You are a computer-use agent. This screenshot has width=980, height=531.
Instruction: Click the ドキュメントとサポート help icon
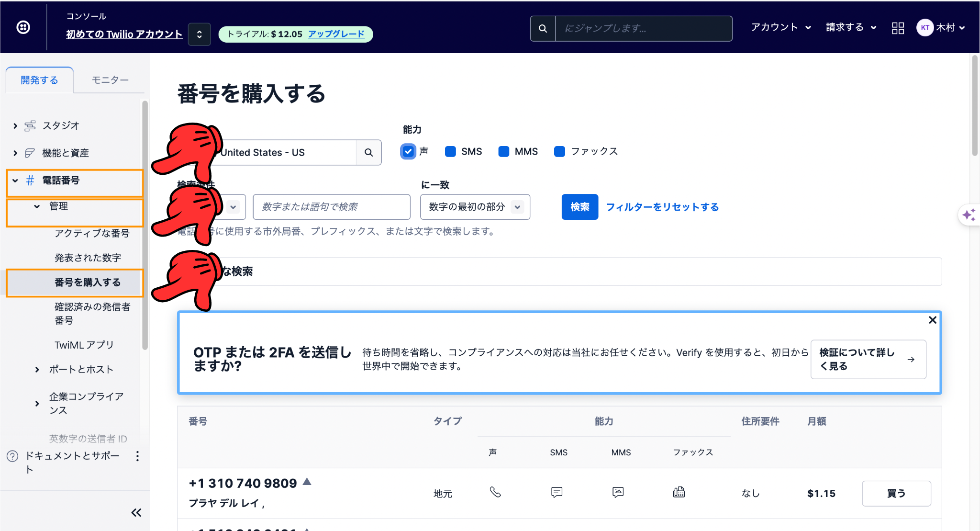(x=12, y=456)
